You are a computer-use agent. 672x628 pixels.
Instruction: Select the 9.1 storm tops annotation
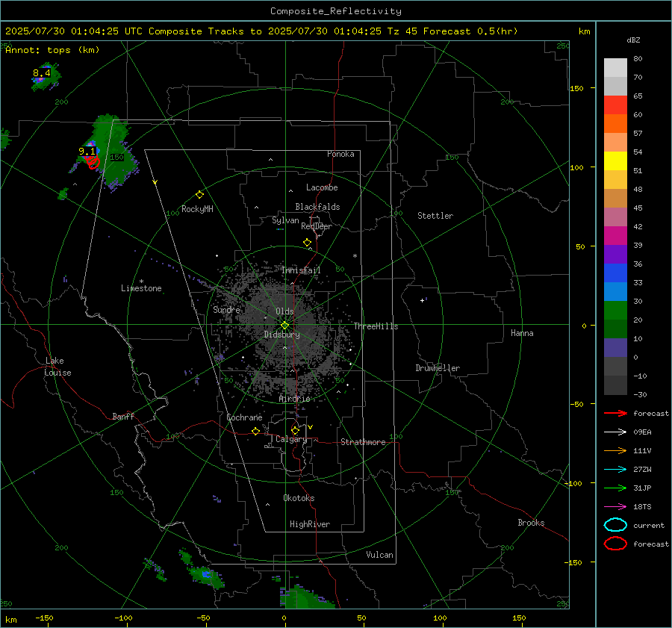(87, 152)
